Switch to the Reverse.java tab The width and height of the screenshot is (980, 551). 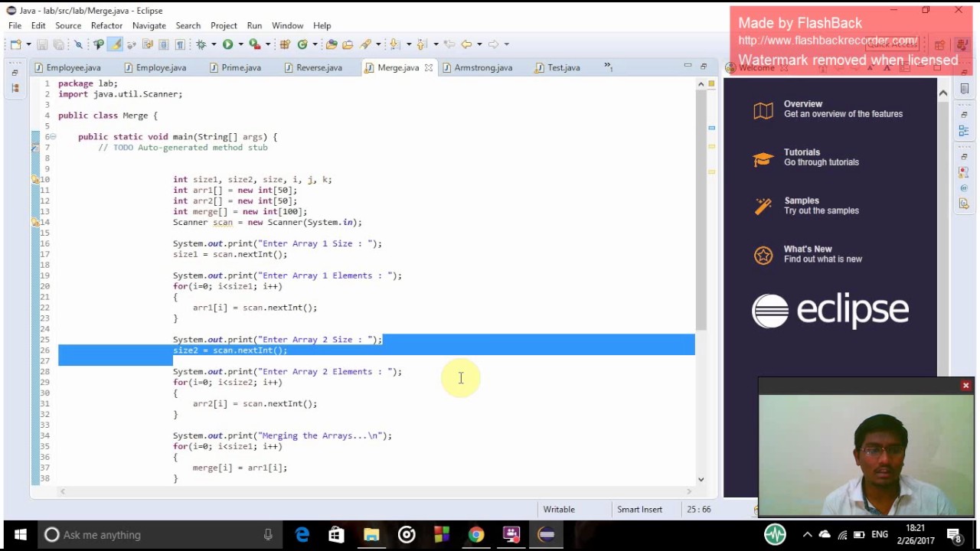pyautogui.click(x=313, y=67)
